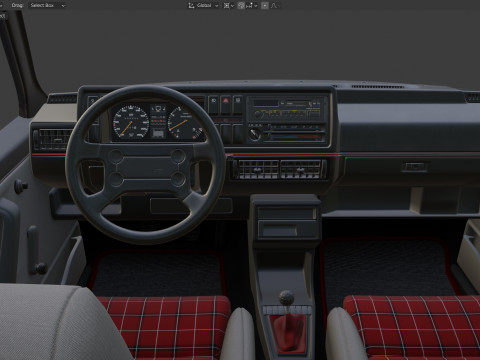Open the Drag Select Box dropdown
The image size is (480, 360).
[47, 5]
